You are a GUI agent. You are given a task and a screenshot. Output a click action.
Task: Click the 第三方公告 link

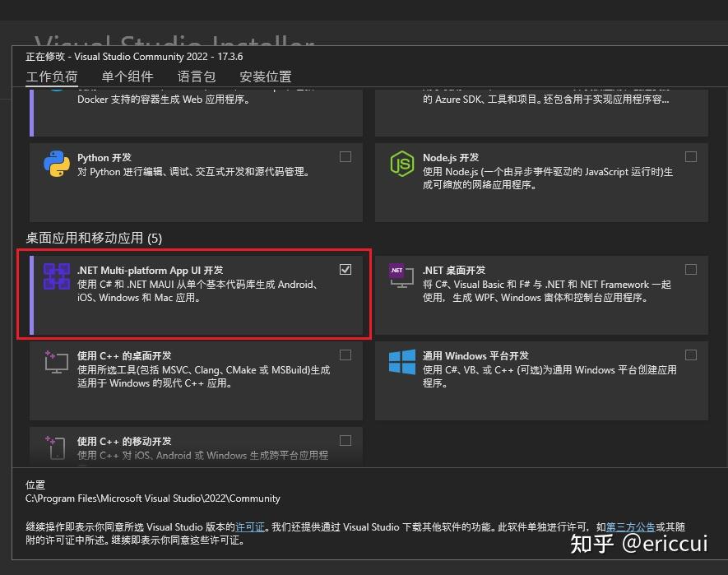pos(632,527)
